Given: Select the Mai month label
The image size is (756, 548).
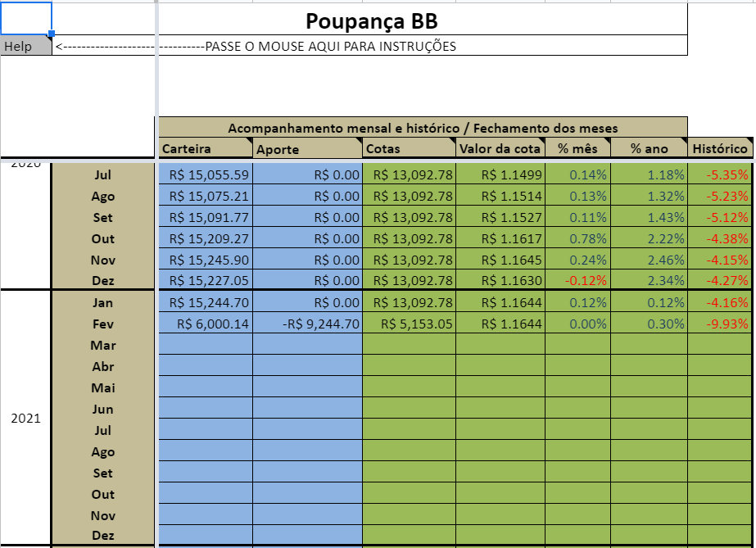Looking at the screenshot, I should coord(103,387).
